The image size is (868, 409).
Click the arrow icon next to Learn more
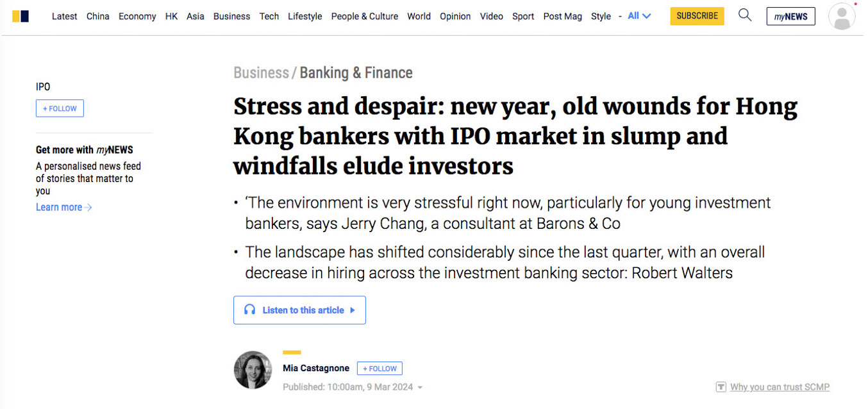pos(88,207)
